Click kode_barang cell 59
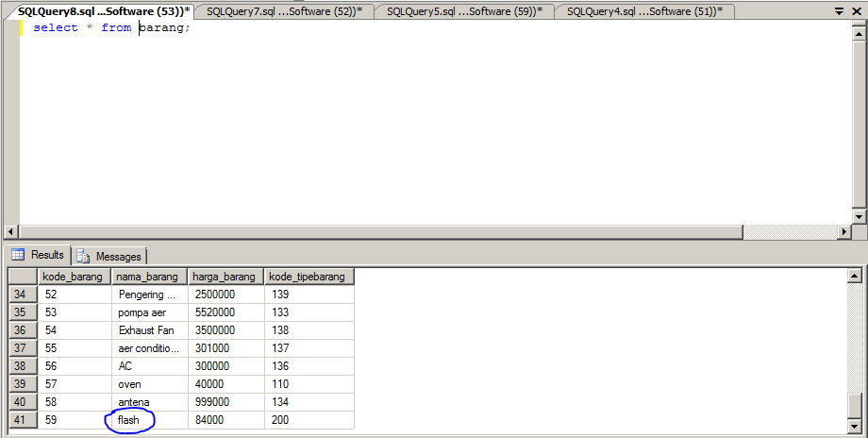This screenshot has height=438, width=868. pyautogui.click(x=75, y=420)
